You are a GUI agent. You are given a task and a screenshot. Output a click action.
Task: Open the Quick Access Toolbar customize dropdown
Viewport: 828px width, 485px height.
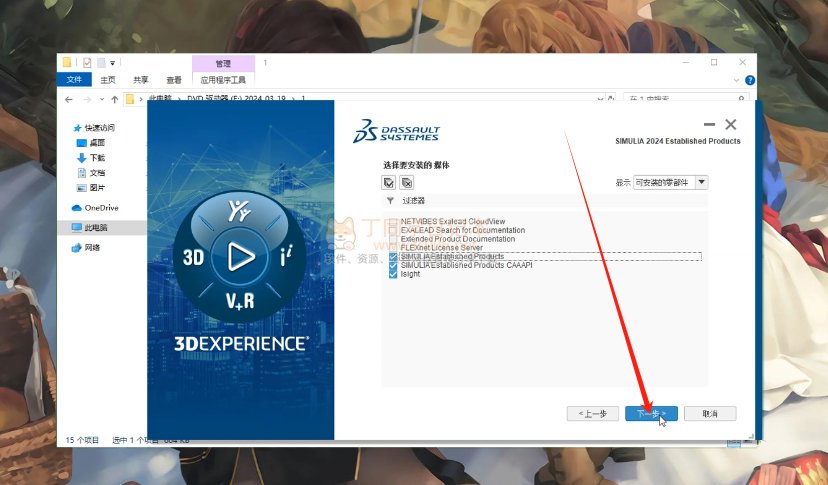tap(113, 63)
